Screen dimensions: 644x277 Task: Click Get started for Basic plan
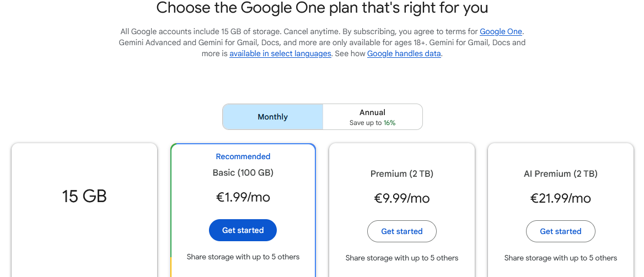(243, 230)
